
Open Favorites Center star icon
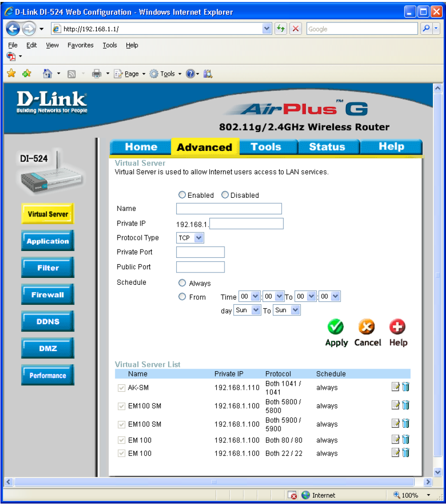pyautogui.click(x=11, y=74)
